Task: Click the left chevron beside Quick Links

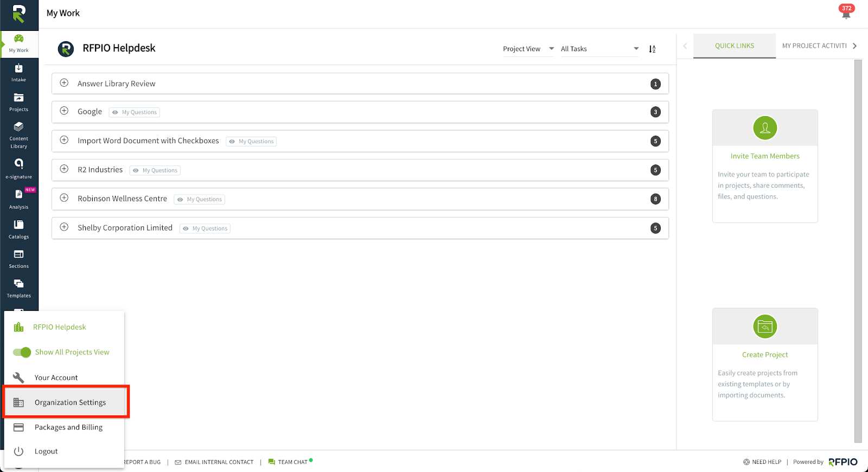Action: (685, 46)
